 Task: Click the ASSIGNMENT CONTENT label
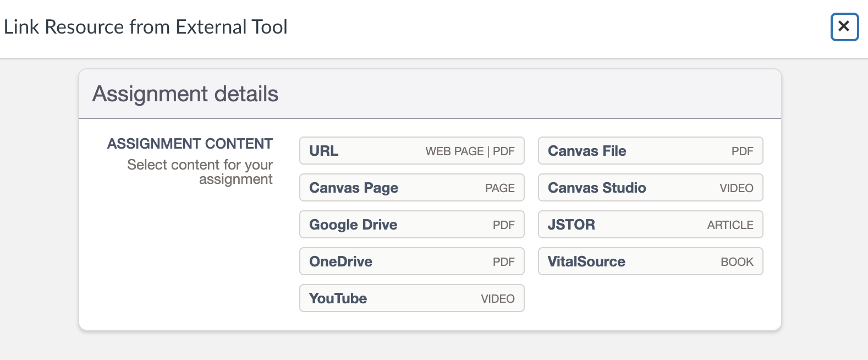pos(190,144)
